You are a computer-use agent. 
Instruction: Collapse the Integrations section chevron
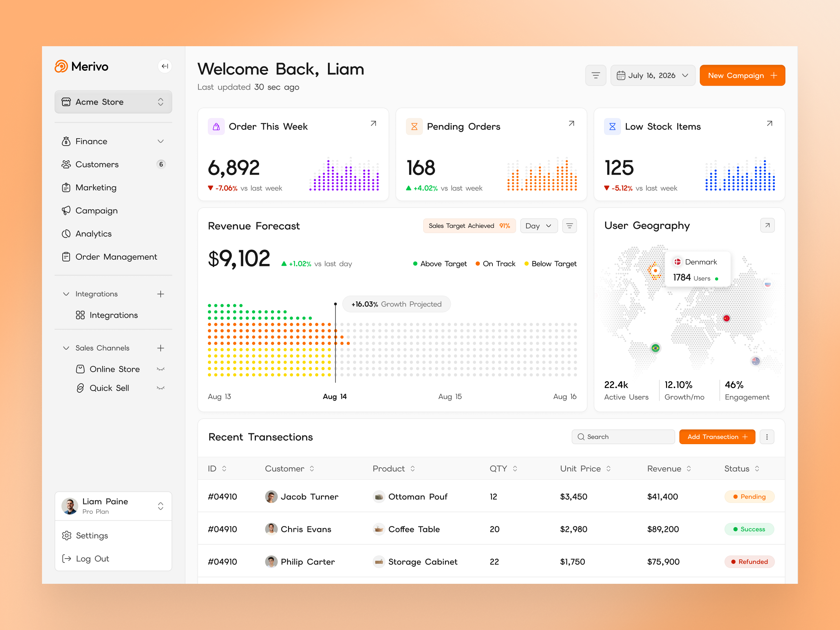pyautogui.click(x=66, y=294)
